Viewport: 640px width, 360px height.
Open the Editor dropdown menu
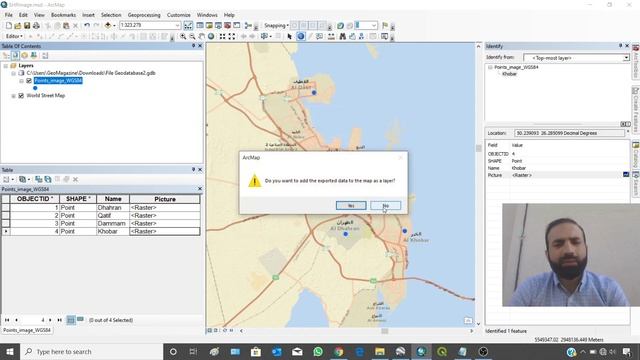tap(14, 36)
